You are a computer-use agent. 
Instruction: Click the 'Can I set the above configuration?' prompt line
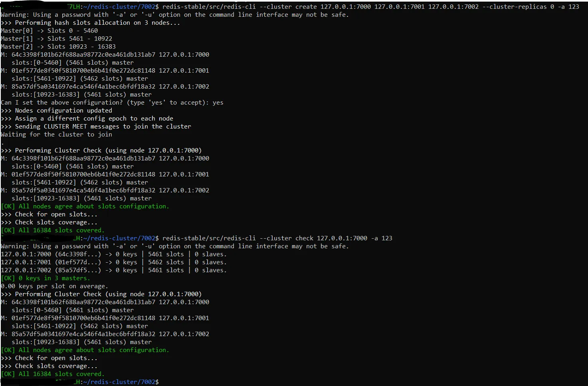pos(112,103)
